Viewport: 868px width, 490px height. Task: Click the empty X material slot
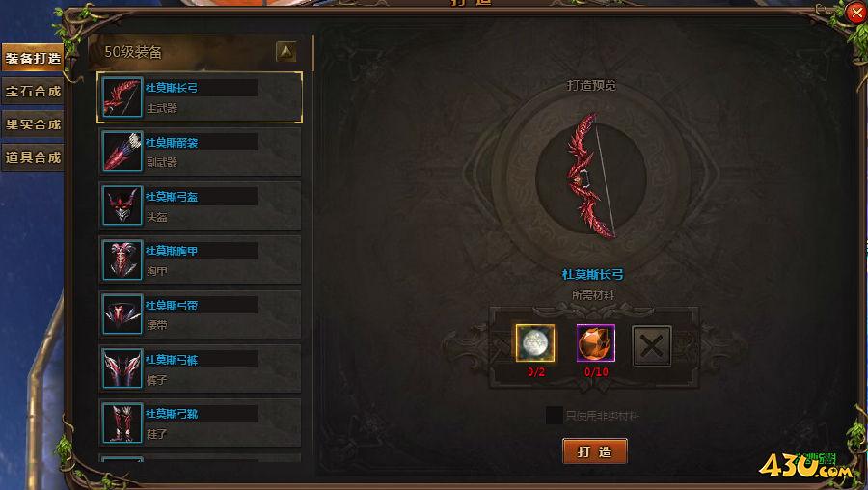(652, 346)
